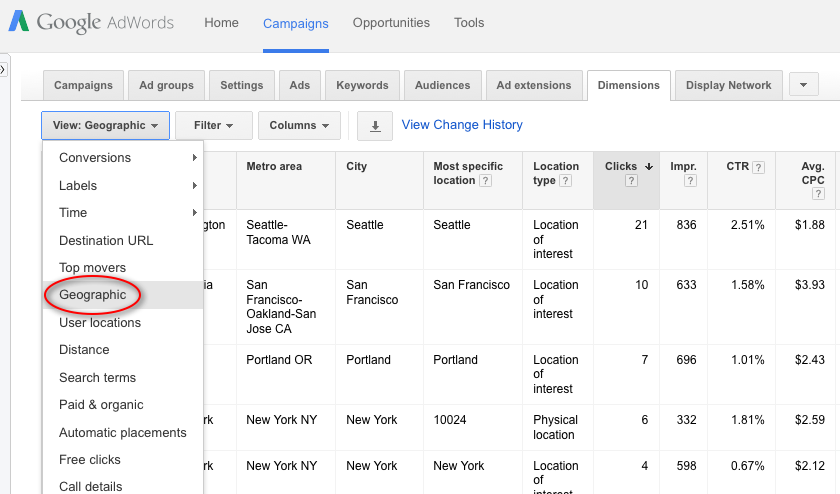Download the report via download icon
Image resolution: width=840 pixels, height=494 pixels.
tap(375, 126)
